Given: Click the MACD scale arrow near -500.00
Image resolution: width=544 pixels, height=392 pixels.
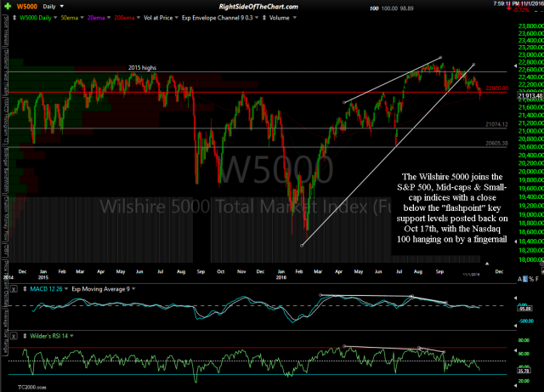Looking at the screenshot, I should tap(515, 326).
